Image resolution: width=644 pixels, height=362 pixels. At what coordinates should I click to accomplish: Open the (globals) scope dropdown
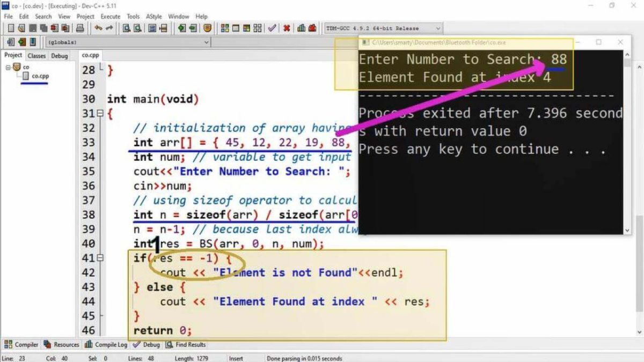point(128,42)
